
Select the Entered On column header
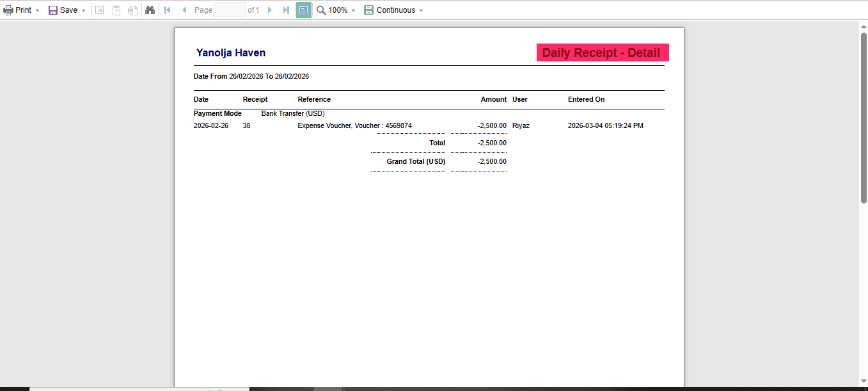pos(587,99)
